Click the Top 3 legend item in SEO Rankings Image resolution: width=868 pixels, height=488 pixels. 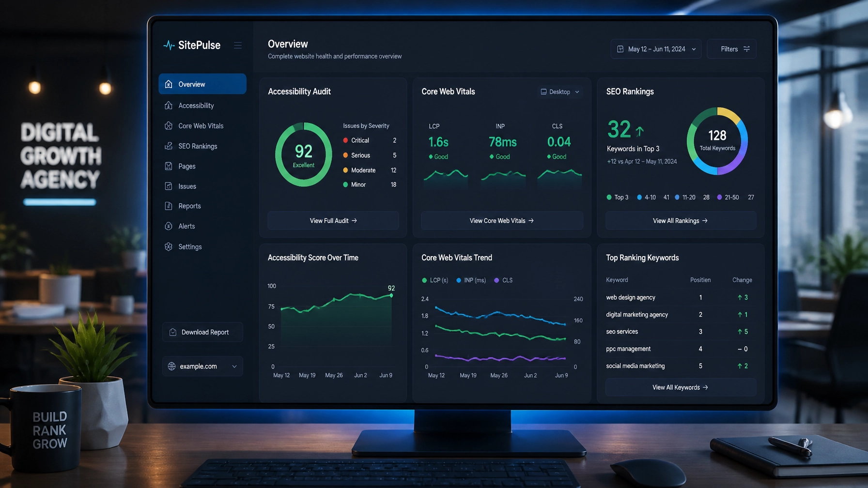click(x=618, y=198)
